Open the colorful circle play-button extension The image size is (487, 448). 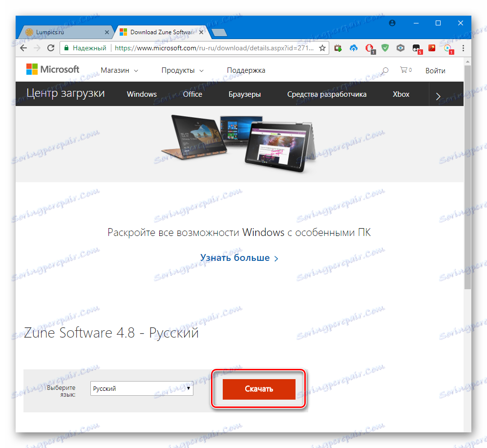click(448, 49)
